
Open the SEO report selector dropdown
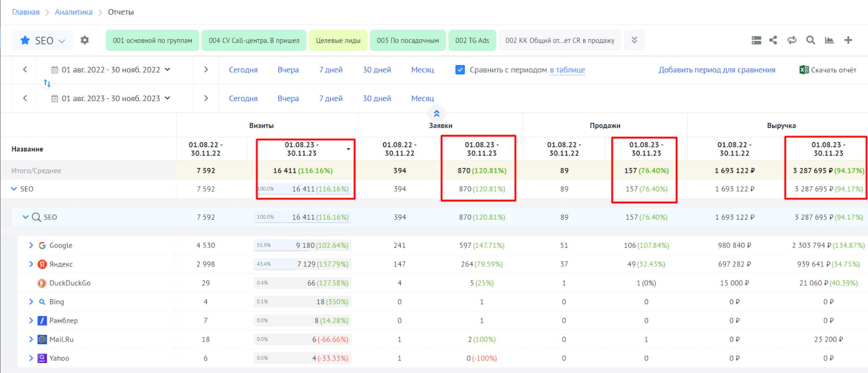(43, 41)
